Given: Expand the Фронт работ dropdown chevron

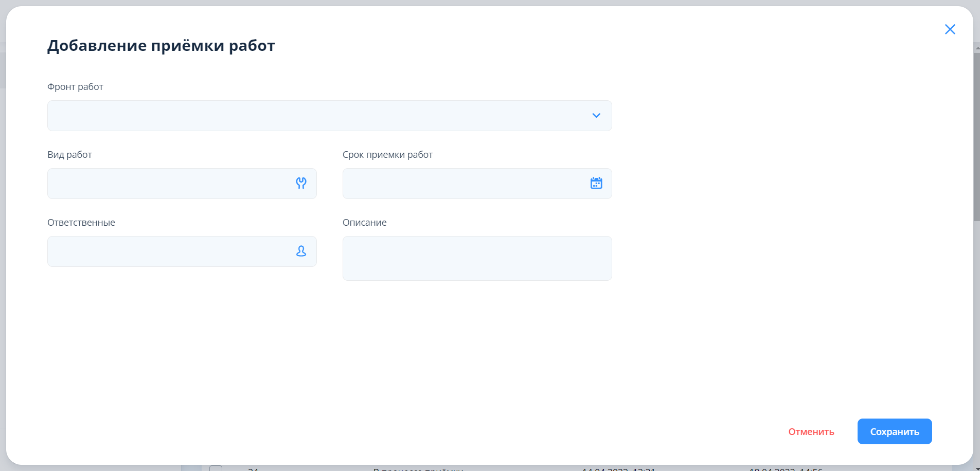Looking at the screenshot, I should pyautogui.click(x=596, y=116).
